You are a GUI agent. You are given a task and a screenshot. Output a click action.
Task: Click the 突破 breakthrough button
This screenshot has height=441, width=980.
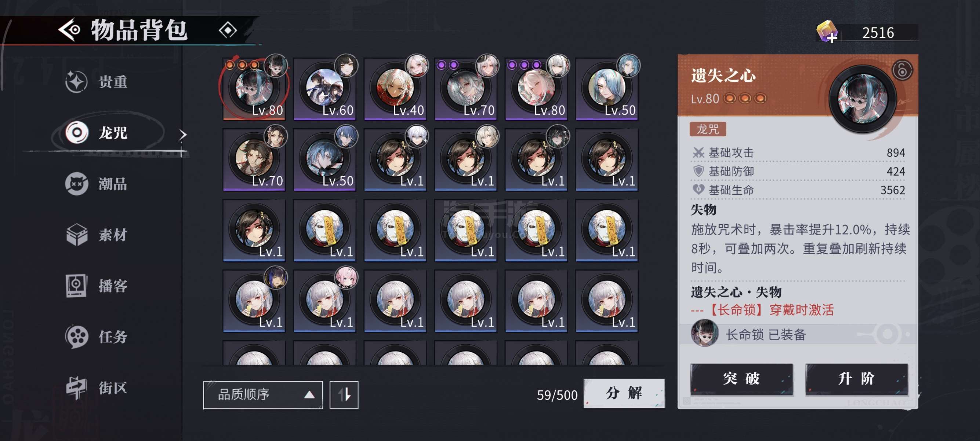742,379
